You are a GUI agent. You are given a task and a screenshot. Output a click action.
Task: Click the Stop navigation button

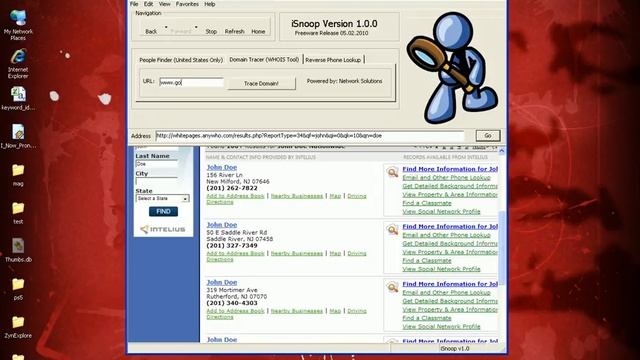point(211,31)
